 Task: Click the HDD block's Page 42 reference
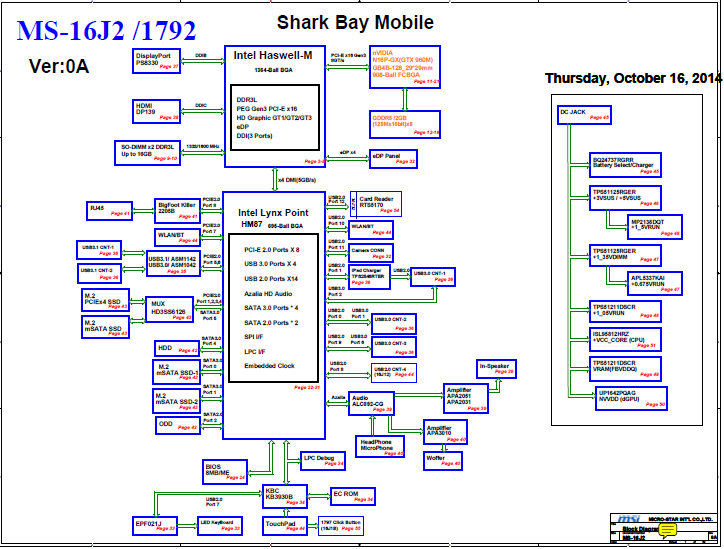point(187,351)
